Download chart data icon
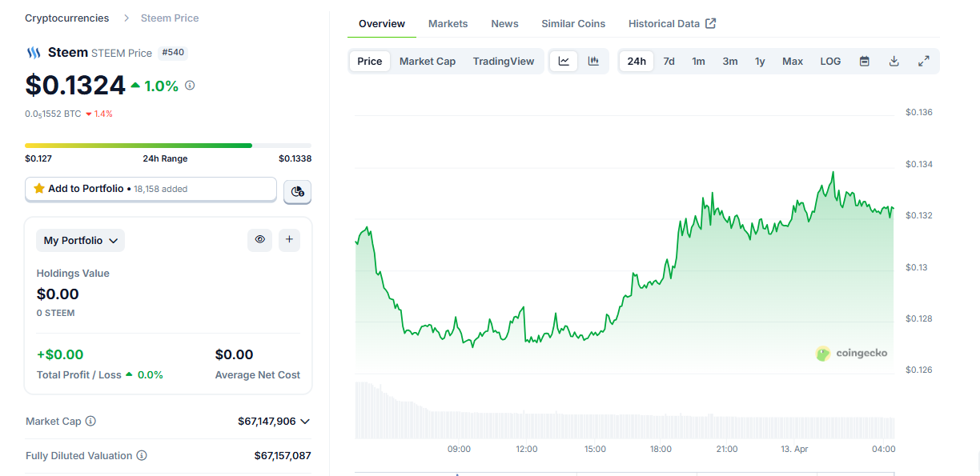 [x=894, y=62]
